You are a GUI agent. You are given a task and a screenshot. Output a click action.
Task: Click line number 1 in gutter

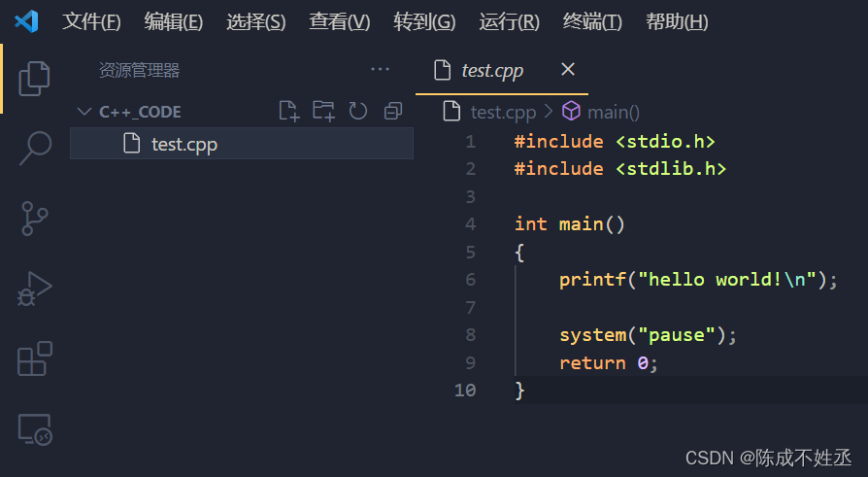[x=471, y=142]
